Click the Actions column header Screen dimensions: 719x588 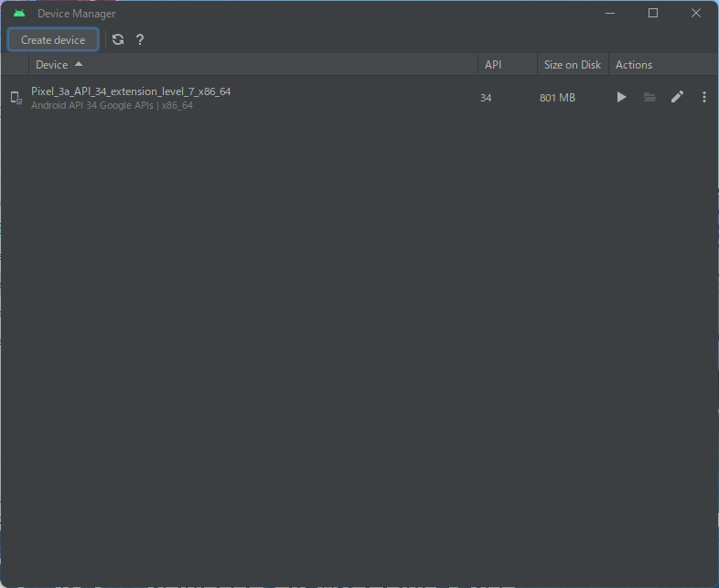click(634, 65)
